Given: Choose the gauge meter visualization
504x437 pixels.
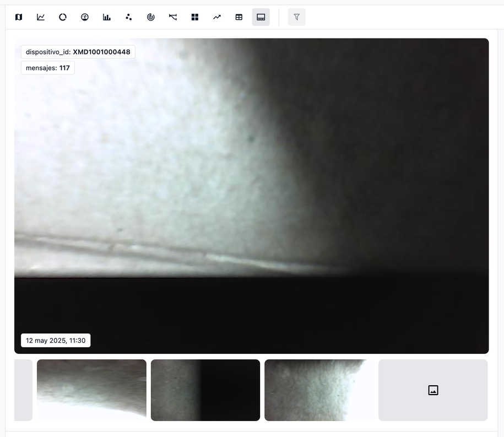Looking at the screenshot, I should 85,17.
